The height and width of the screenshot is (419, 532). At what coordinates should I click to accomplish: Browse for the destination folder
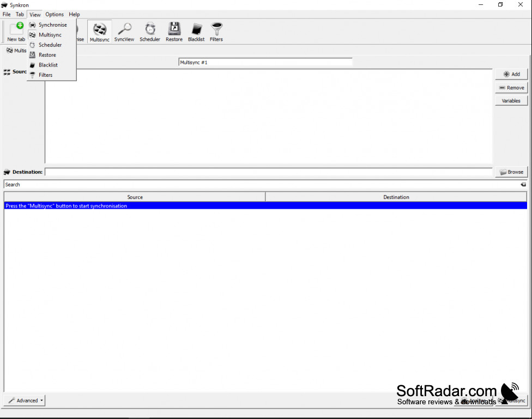click(x=511, y=172)
